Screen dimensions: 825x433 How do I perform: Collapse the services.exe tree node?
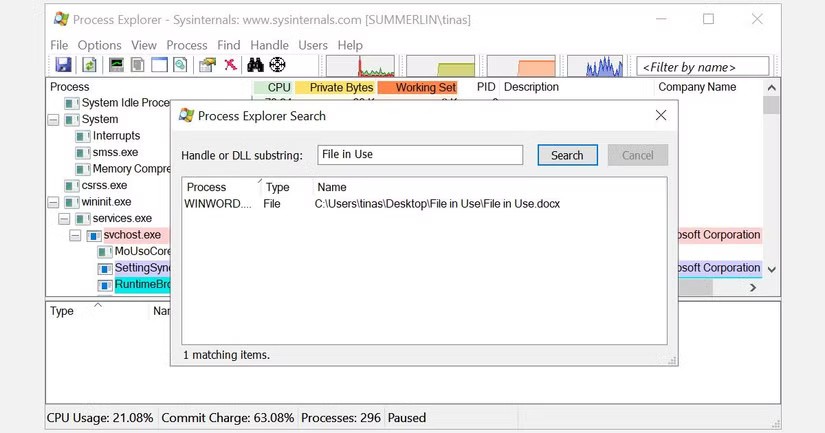point(65,219)
